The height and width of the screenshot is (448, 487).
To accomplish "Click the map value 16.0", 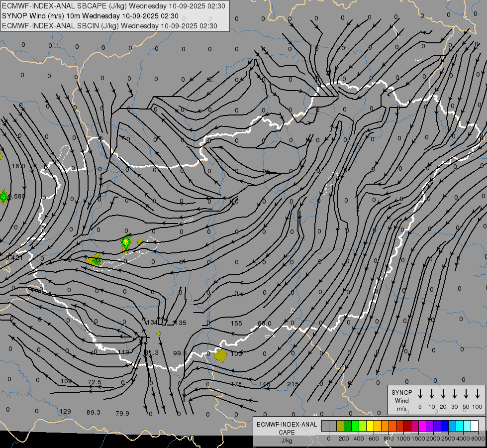I will click(x=18, y=166).
